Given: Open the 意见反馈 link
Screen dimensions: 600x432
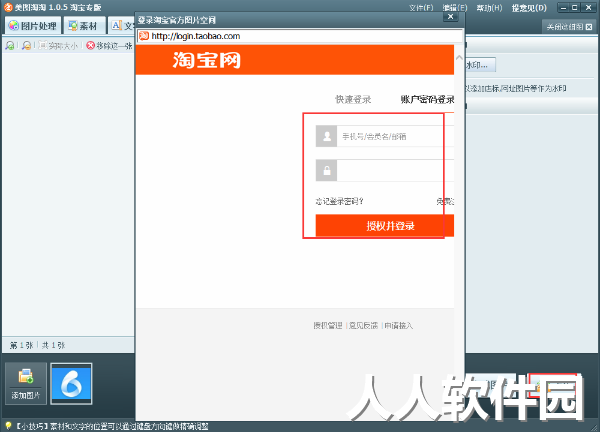Looking at the screenshot, I should click(x=363, y=326).
